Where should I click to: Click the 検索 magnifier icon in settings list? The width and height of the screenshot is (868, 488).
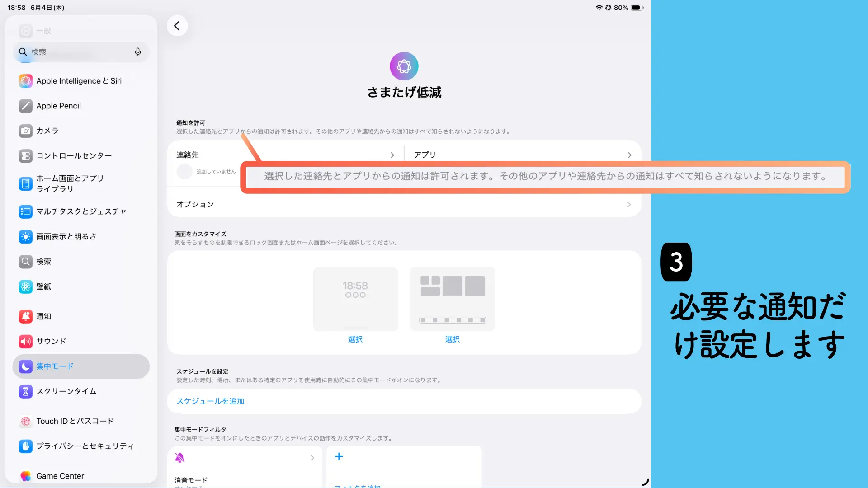click(x=26, y=262)
